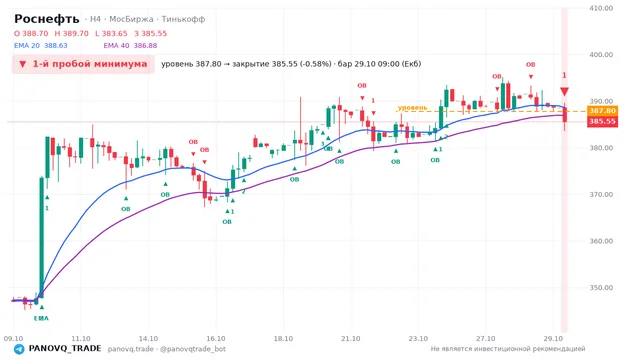Click the 400.00 price axis label
Screen dimensions: 640x360
click(x=601, y=55)
